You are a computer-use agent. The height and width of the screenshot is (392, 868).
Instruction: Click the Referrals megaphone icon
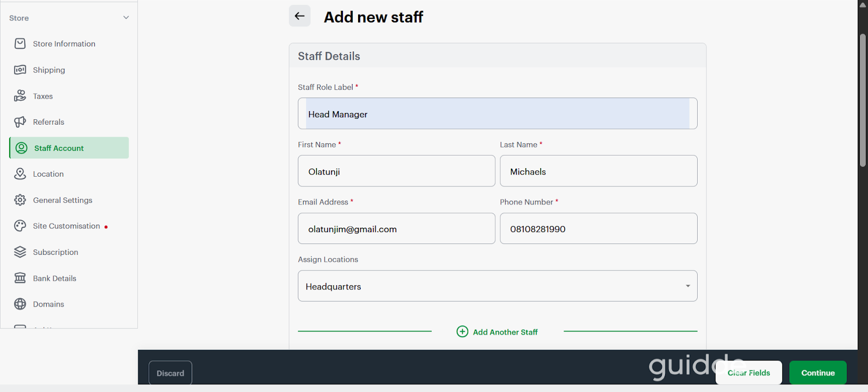(x=20, y=122)
